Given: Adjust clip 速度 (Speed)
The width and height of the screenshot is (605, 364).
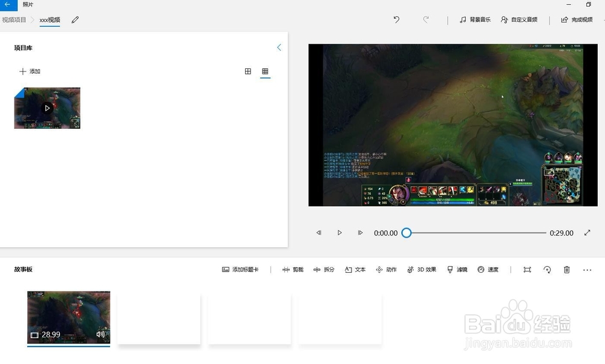Looking at the screenshot, I should [x=489, y=270].
